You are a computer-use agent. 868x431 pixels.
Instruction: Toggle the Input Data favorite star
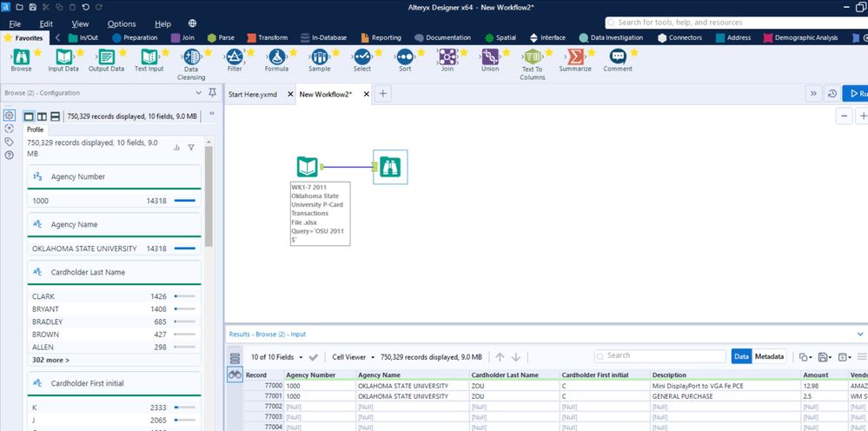(x=80, y=52)
